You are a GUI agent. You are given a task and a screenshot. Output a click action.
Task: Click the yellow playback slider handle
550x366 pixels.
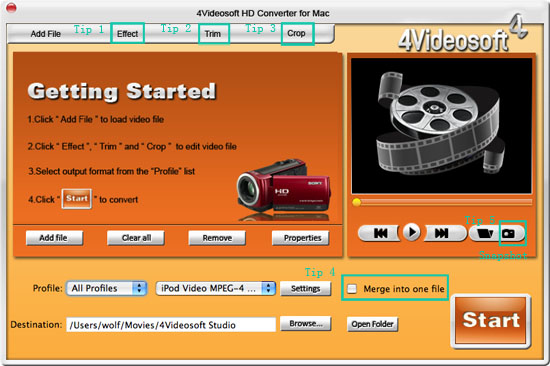[x=356, y=202]
